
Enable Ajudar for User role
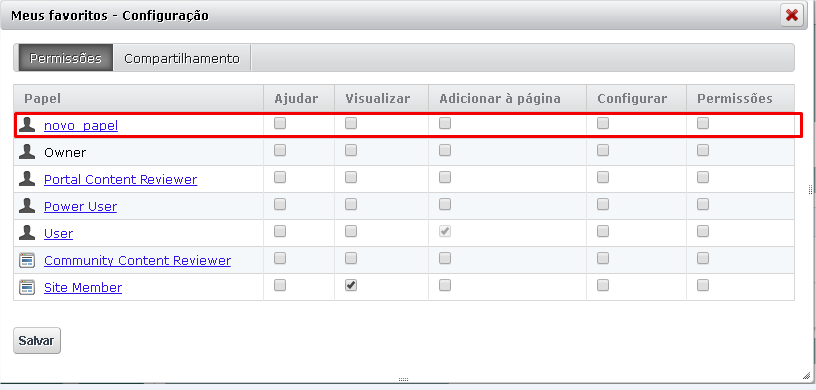tap(280, 231)
